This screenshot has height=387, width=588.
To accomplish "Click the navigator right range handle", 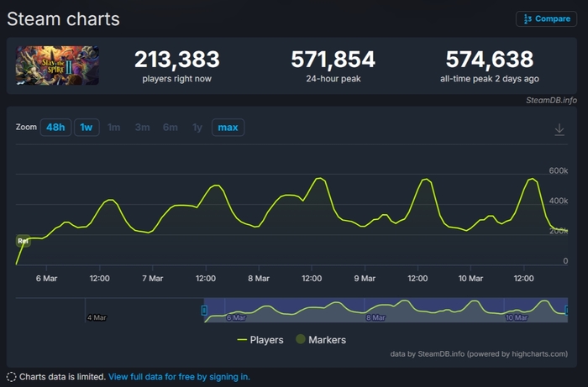I will [569, 311].
